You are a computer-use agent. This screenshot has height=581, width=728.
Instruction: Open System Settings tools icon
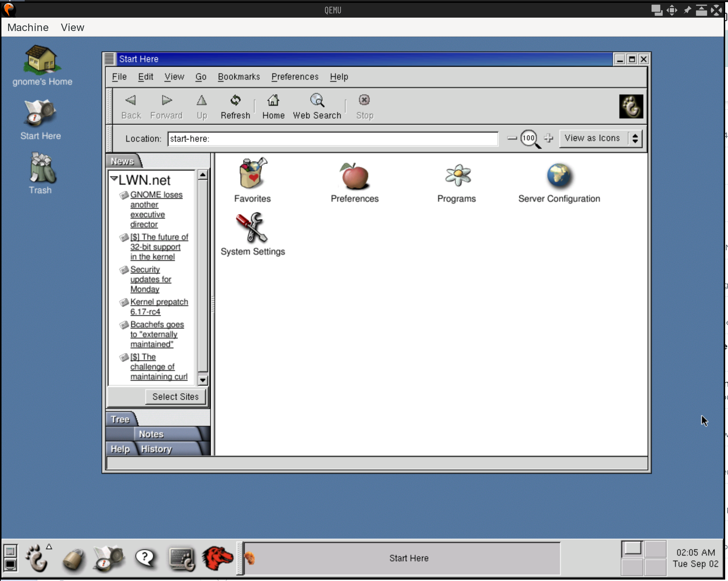point(253,228)
